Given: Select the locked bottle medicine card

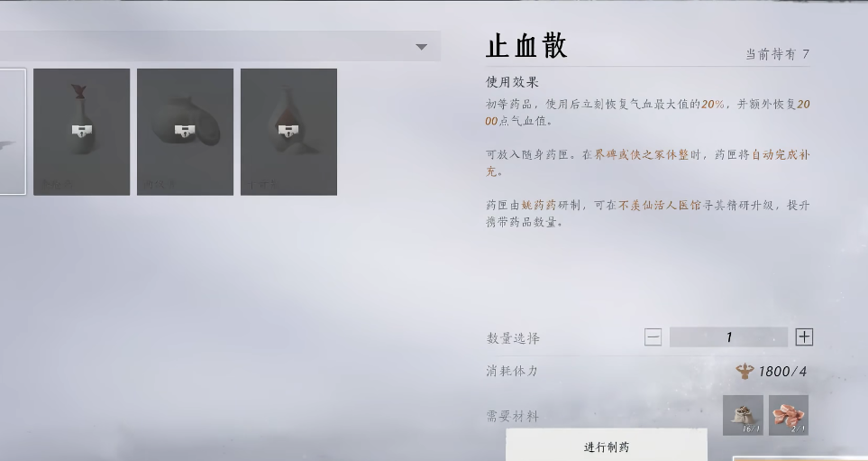Looking at the screenshot, I should point(82,132).
